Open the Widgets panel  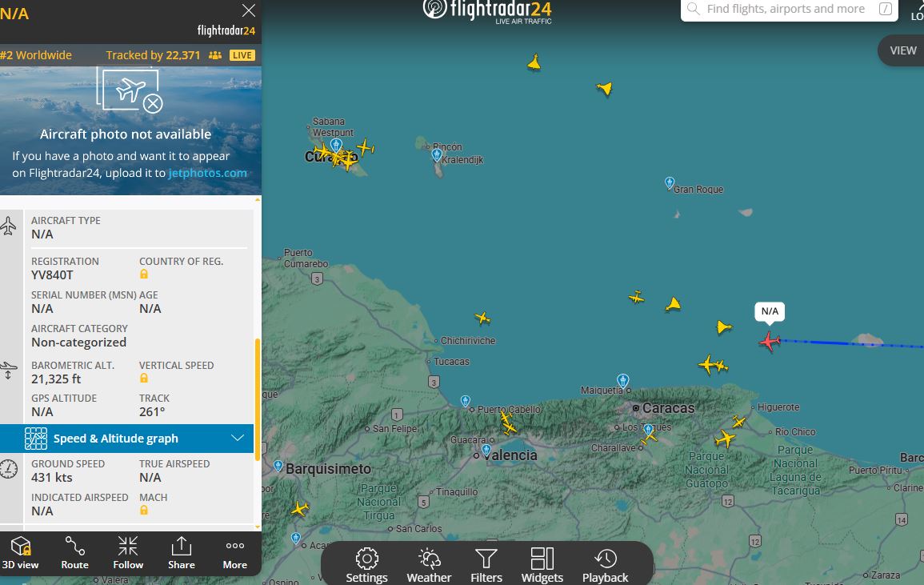[542, 566]
